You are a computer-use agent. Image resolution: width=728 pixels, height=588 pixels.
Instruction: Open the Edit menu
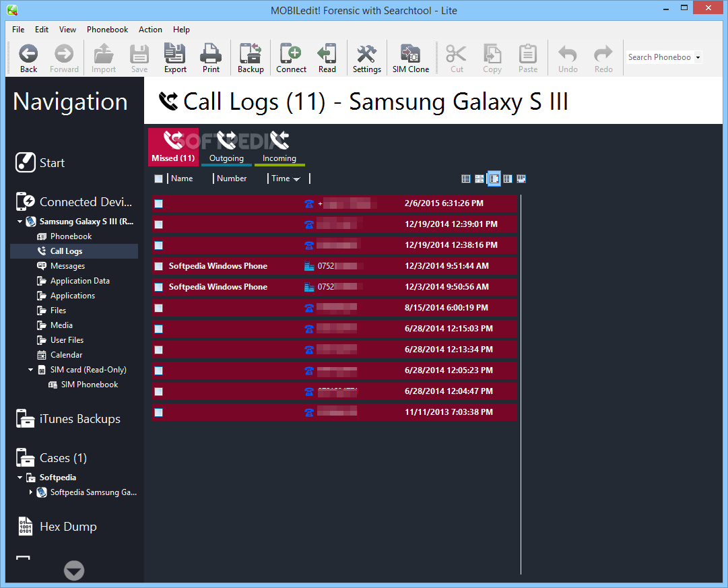click(41, 29)
